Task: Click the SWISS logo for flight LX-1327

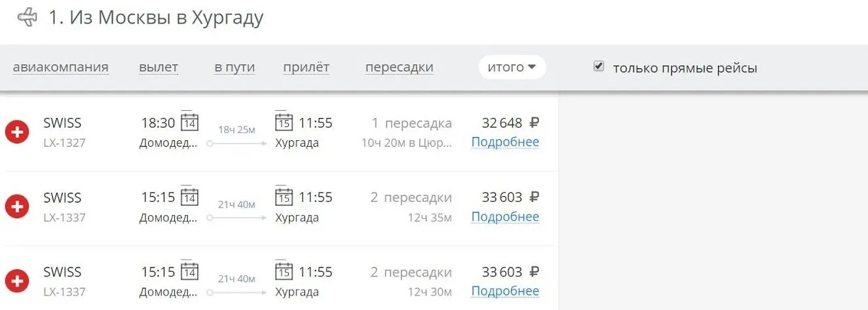Action: (17, 132)
